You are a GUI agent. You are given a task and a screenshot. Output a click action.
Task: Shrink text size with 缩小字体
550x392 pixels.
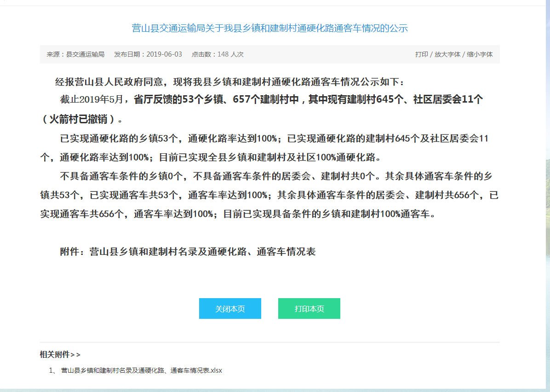[480, 54]
